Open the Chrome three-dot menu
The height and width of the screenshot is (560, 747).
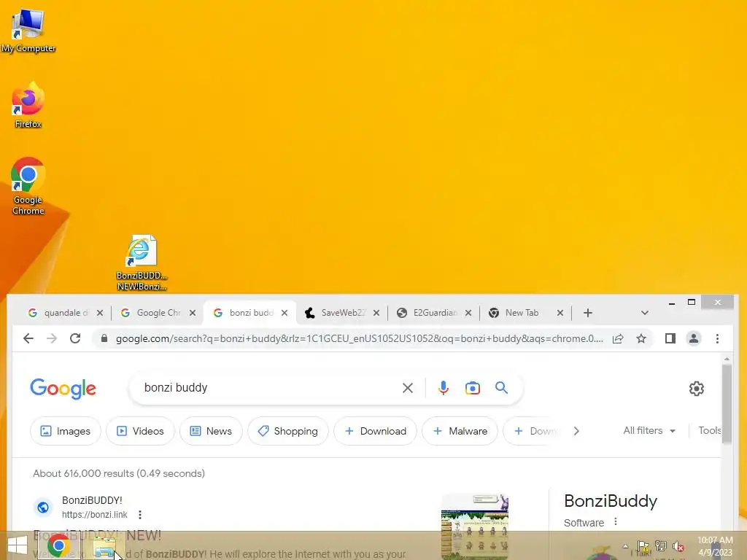click(718, 338)
